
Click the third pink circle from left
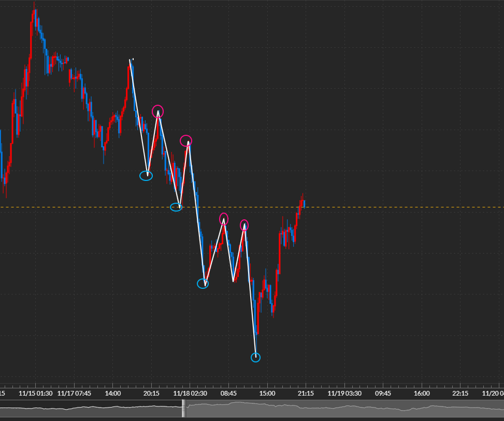[x=224, y=218]
